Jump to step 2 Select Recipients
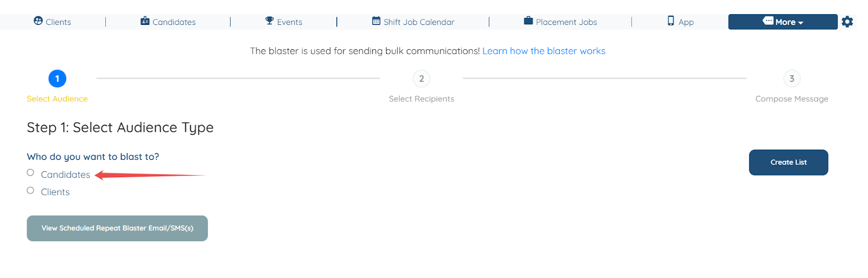868x278 pixels. [422, 79]
